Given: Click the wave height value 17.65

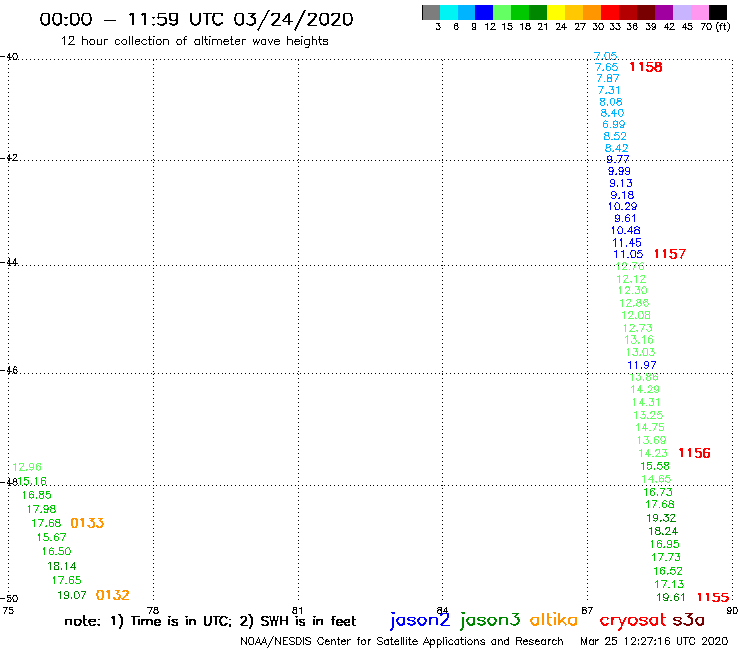Looking at the screenshot, I should pos(67,581).
